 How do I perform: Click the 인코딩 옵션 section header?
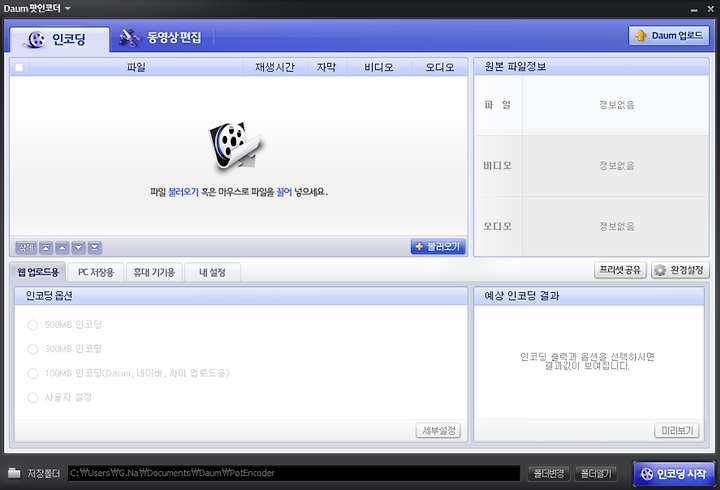coord(241,296)
